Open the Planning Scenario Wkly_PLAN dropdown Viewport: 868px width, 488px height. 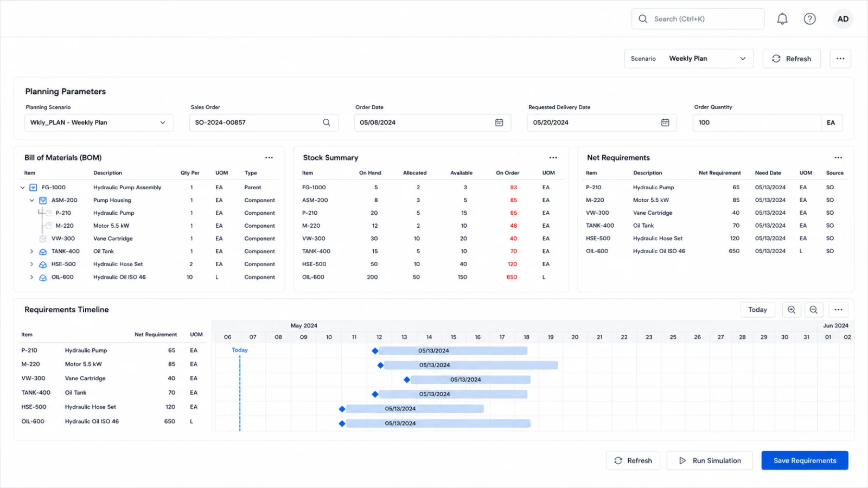(99, 123)
